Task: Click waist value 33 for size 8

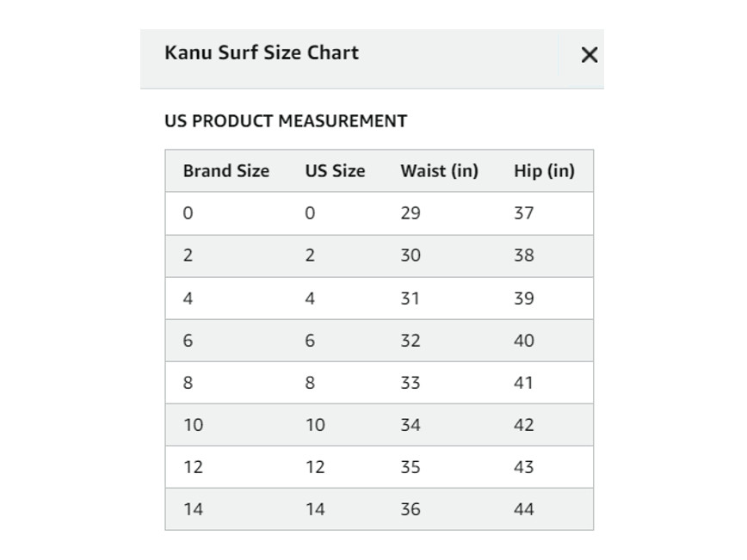Action: 411,383
